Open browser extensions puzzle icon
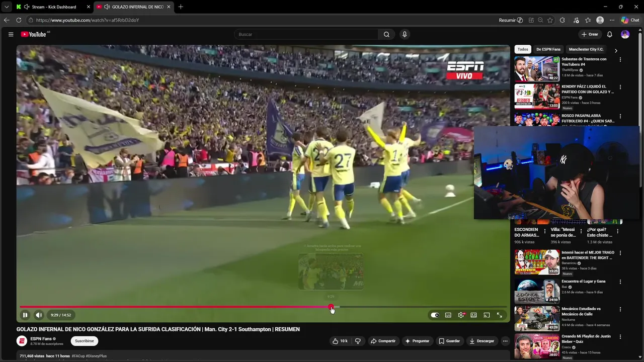644x362 pixels. 562,20
